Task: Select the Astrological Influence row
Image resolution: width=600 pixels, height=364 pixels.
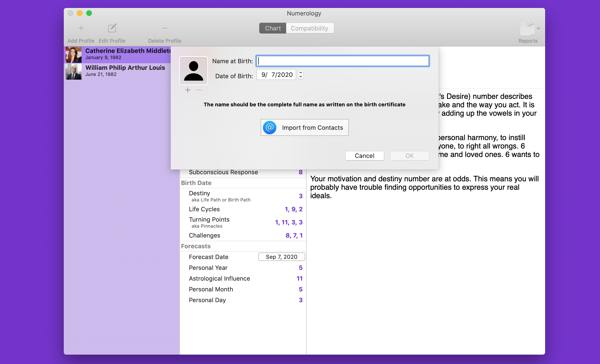Action: click(243, 279)
